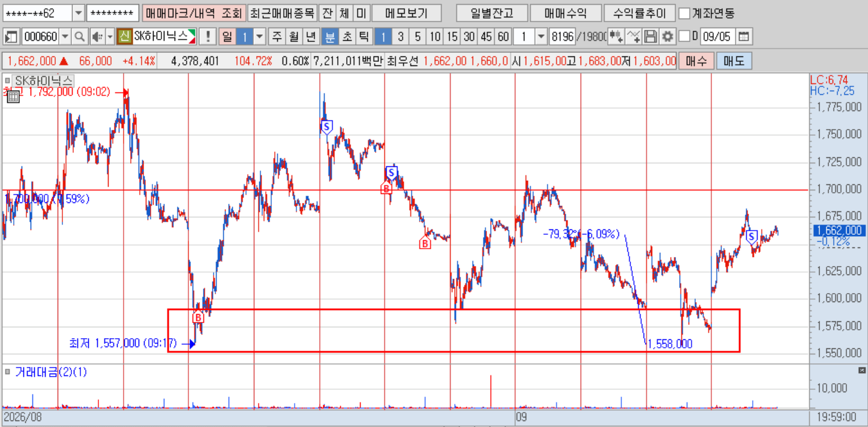
Task: Click the window layout icon beside the stock code
Action: [11, 37]
